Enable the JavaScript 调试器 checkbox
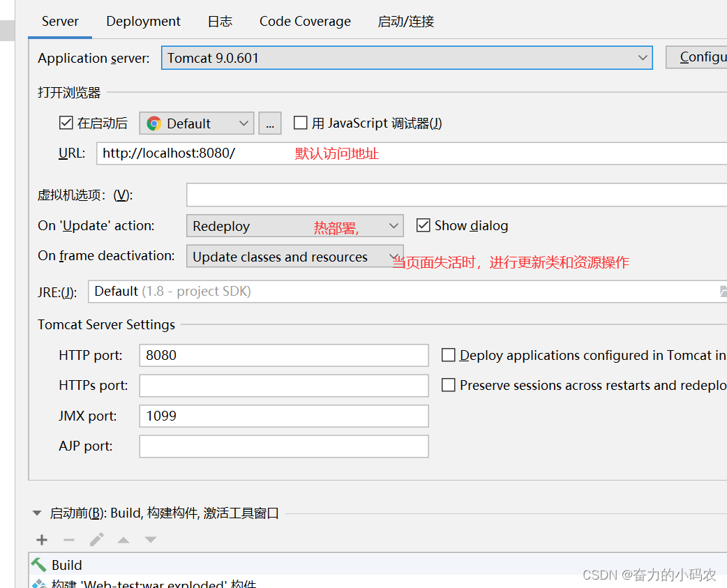This screenshot has width=727, height=588. 301,123
